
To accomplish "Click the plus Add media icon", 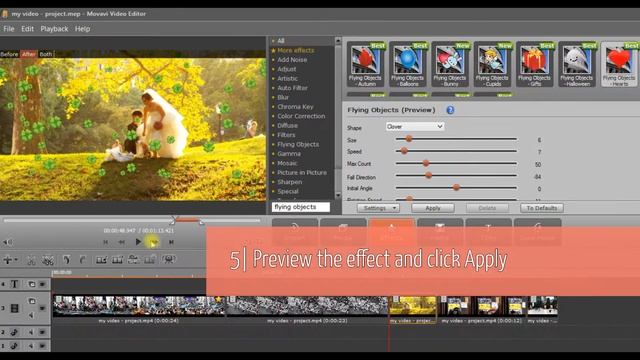I will pos(7,260).
